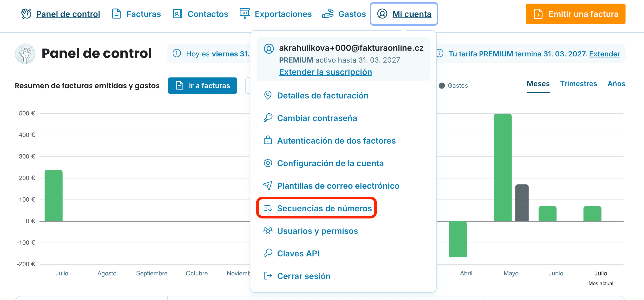This screenshot has height=300, width=644.
Task: Click the info icon next to Hoy es viernes
Action: [x=177, y=53]
